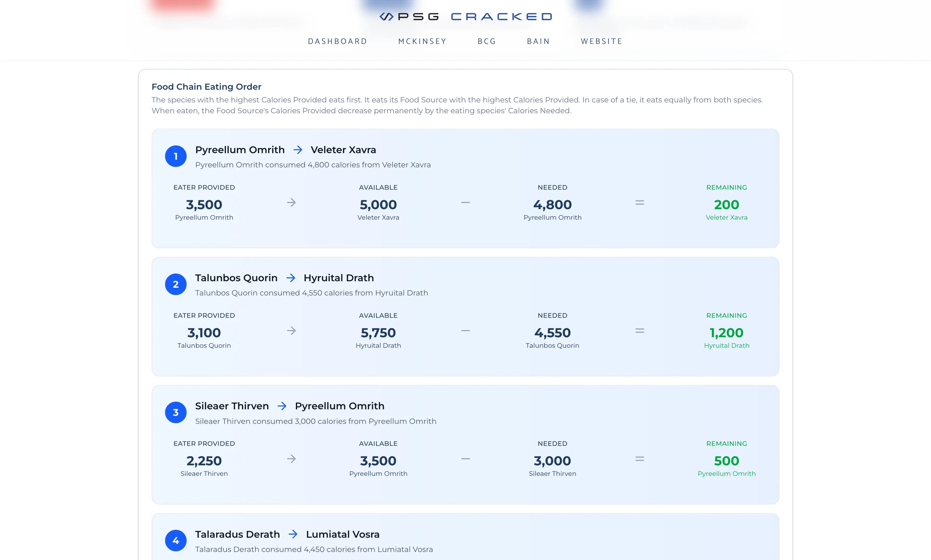Image resolution: width=931 pixels, height=560 pixels.
Task: Visit the Website nav link
Action: click(x=602, y=41)
